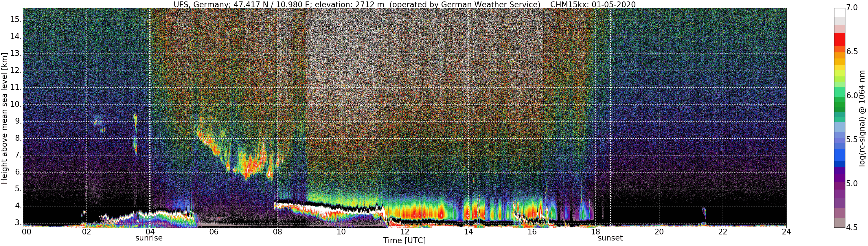Click the 'sunset' label below the axis
The width and height of the screenshot is (868, 246).
610,238
